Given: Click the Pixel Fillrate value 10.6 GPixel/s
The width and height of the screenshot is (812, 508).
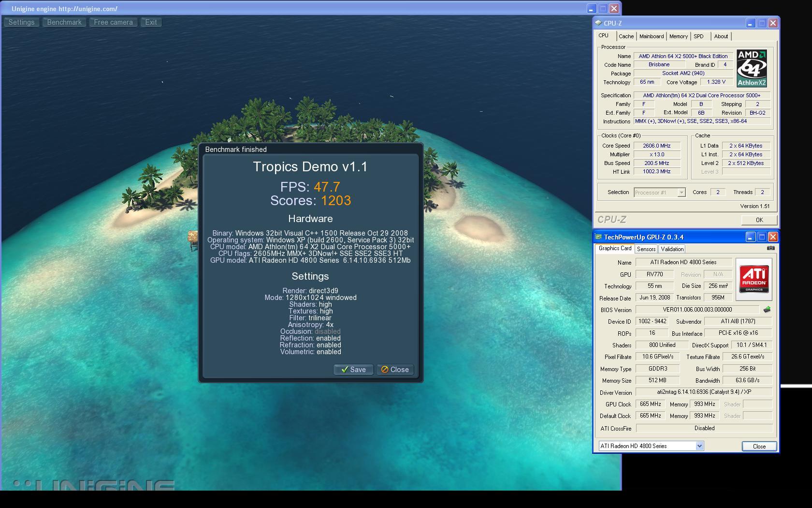Looking at the screenshot, I should tap(658, 357).
